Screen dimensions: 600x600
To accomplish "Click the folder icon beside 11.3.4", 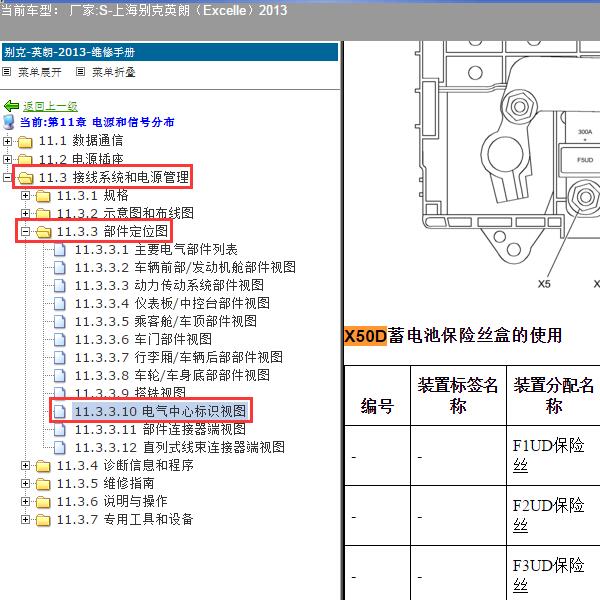I will [x=43, y=466].
